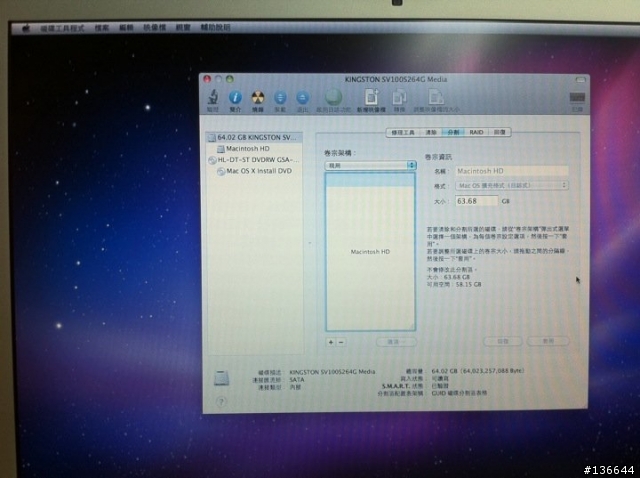Open the Disk Utility (磁碟工具程式) menu

[x=62, y=28]
